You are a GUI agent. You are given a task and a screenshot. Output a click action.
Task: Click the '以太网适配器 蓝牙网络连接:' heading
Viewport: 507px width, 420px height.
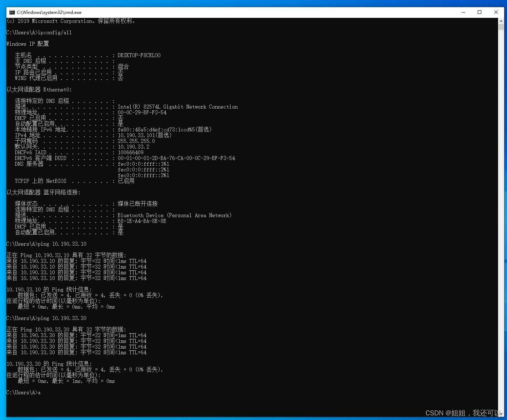coord(43,192)
